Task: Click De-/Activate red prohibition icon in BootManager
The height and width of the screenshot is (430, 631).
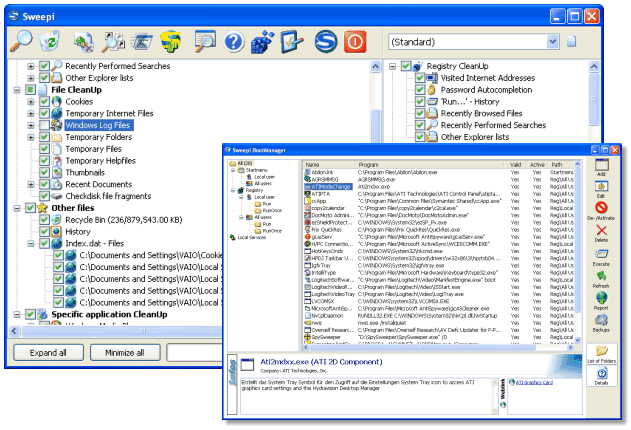Action: point(601,208)
